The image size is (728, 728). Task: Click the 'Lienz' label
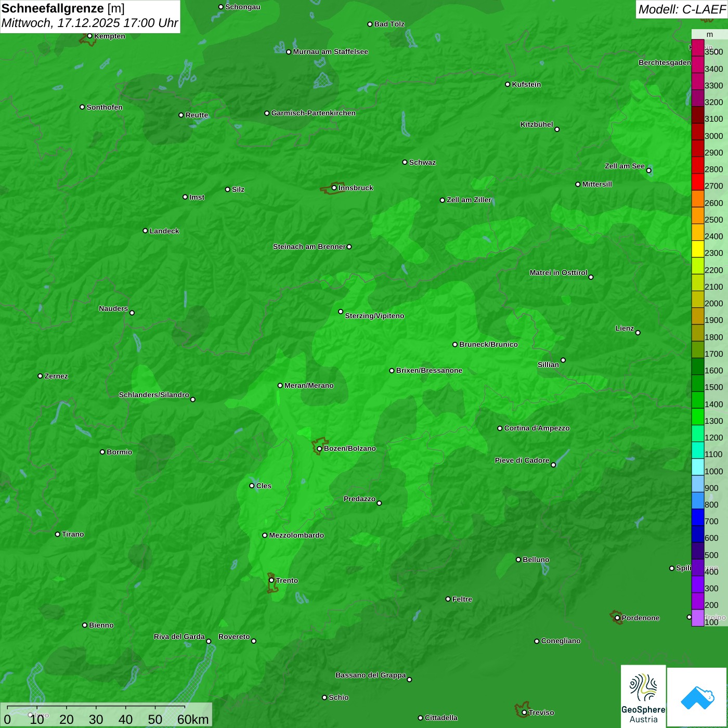(x=625, y=328)
